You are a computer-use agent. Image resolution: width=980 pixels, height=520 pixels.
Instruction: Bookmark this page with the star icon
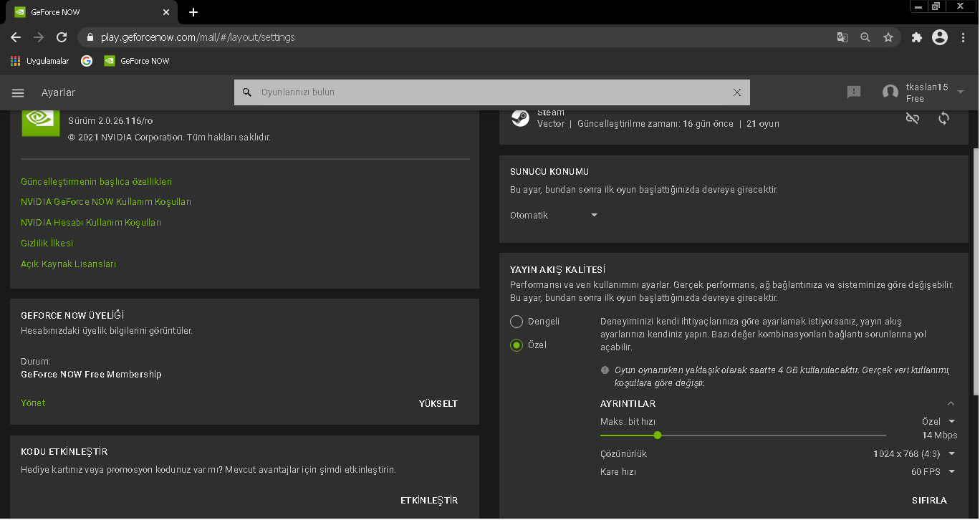(x=888, y=37)
